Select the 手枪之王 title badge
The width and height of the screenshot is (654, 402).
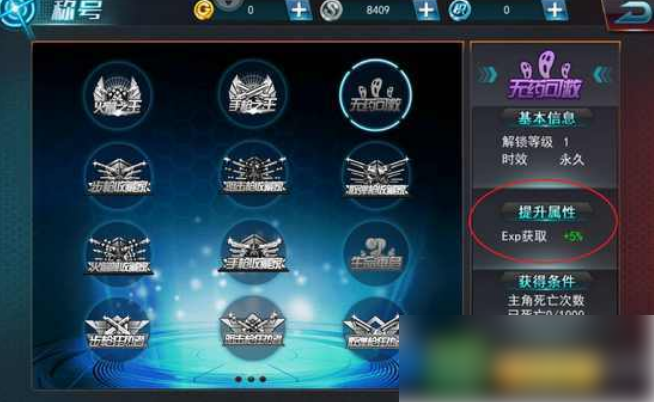pos(252,94)
